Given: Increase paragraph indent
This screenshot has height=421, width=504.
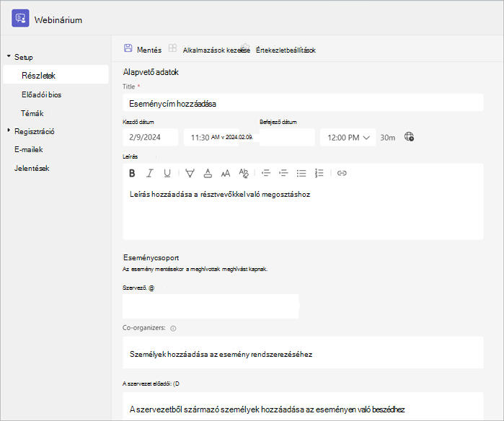Looking at the screenshot, I should tap(283, 173).
